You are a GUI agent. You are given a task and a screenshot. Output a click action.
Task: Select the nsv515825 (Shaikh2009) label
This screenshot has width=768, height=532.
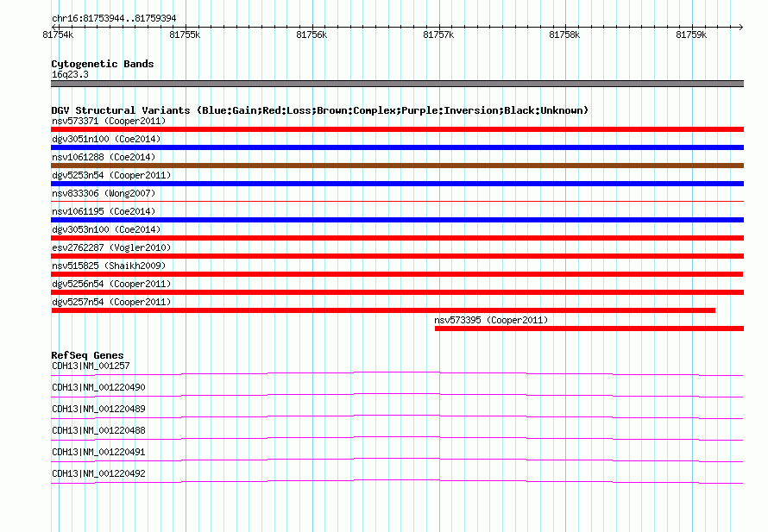(109, 266)
